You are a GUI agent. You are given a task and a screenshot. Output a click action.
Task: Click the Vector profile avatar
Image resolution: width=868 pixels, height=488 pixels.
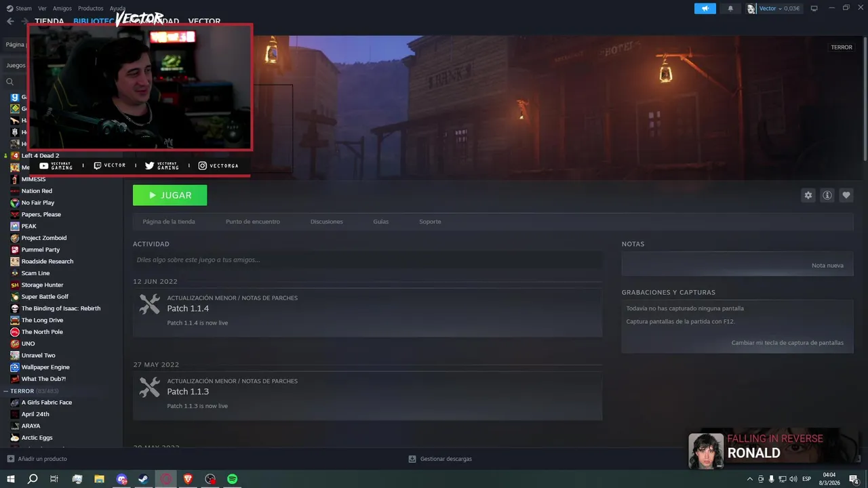pos(751,8)
